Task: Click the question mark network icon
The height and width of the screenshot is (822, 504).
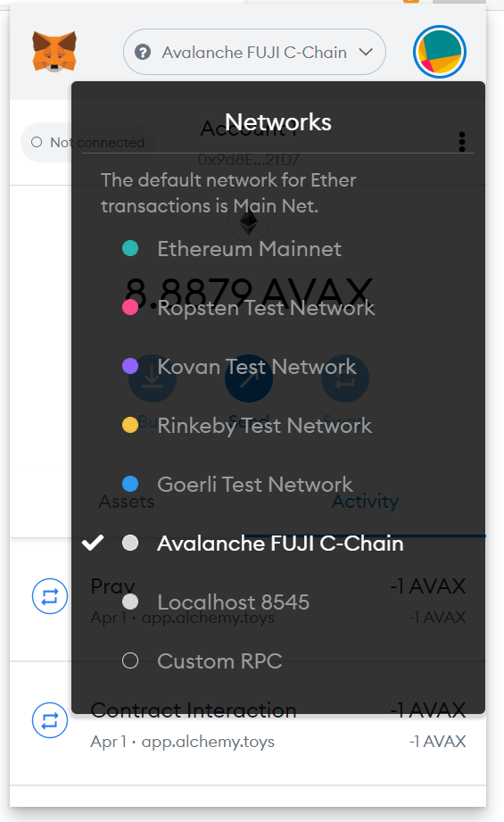Action: pos(143,52)
